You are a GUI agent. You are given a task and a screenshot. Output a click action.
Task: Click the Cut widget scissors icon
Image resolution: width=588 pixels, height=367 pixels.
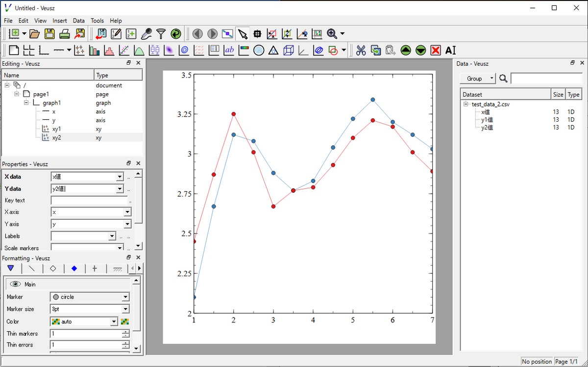361,50
